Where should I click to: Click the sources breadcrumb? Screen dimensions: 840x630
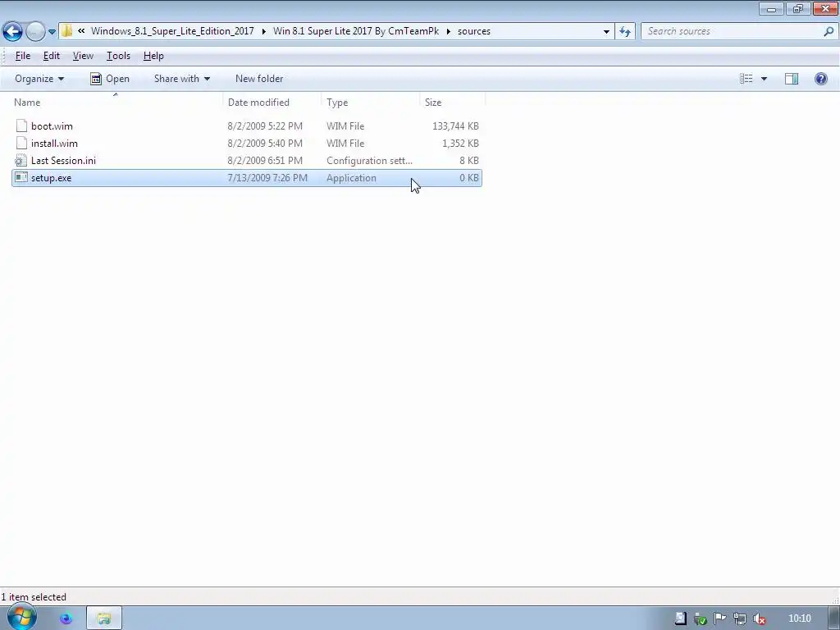point(474,31)
